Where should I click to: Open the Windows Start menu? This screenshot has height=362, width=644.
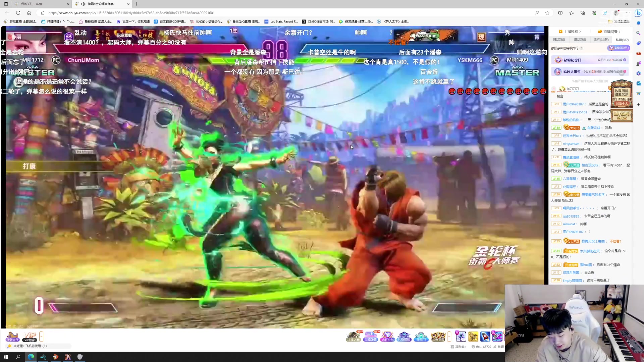[x=6, y=357]
